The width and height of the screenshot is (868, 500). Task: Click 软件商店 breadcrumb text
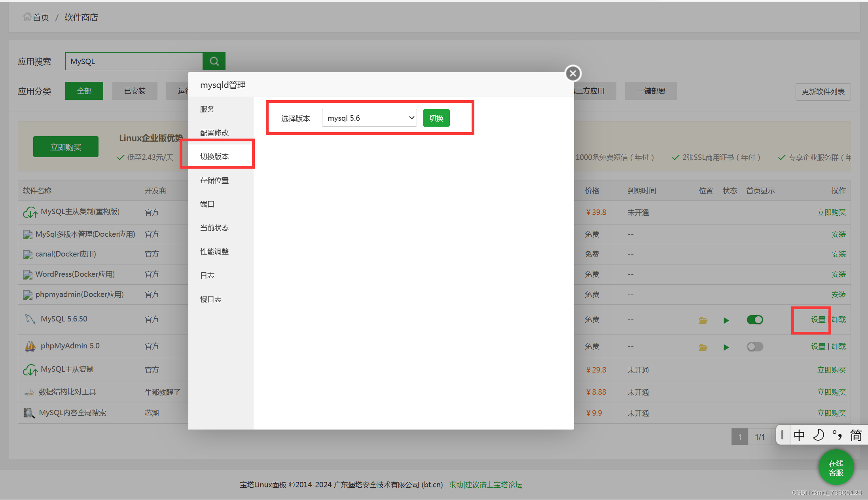point(81,17)
